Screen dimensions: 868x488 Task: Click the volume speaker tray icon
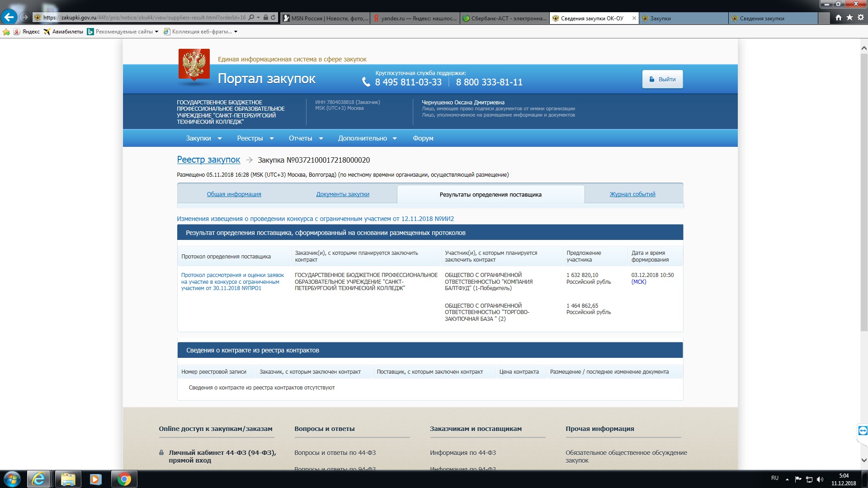tap(820, 479)
